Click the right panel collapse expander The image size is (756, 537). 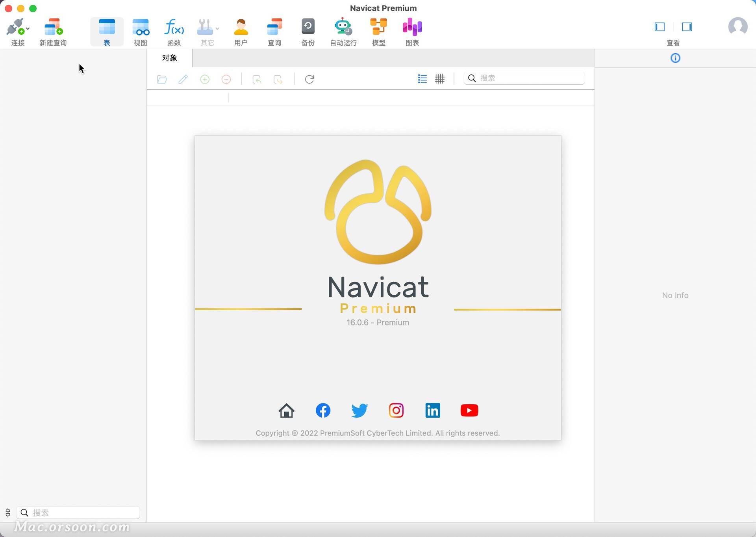(x=687, y=26)
